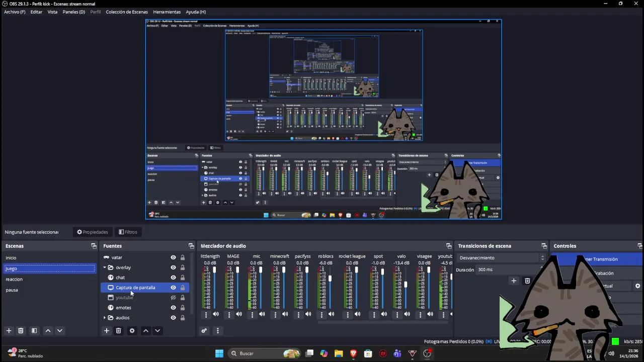The width and height of the screenshot is (644, 362).
Task: Mute the mic channel speaker icon
Action: (x=262, y=315)
